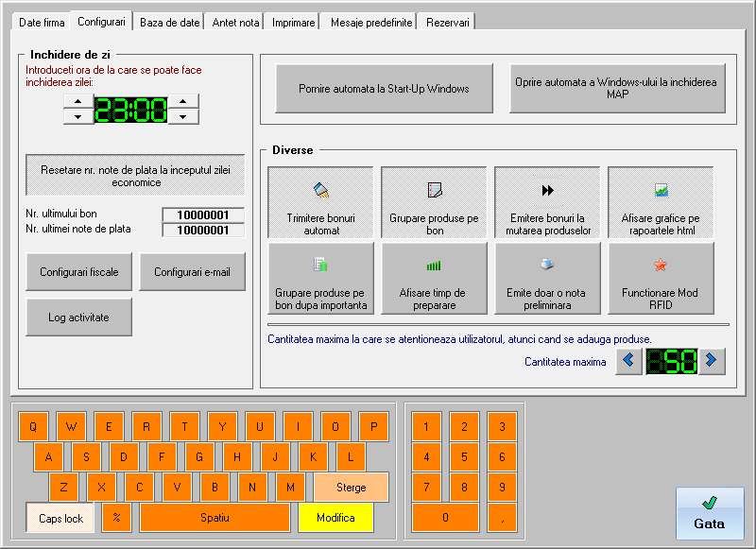Tap the G key on on-screen keyboard
Viewport: 756px width, 549px height.
click(x=199, y=457)
